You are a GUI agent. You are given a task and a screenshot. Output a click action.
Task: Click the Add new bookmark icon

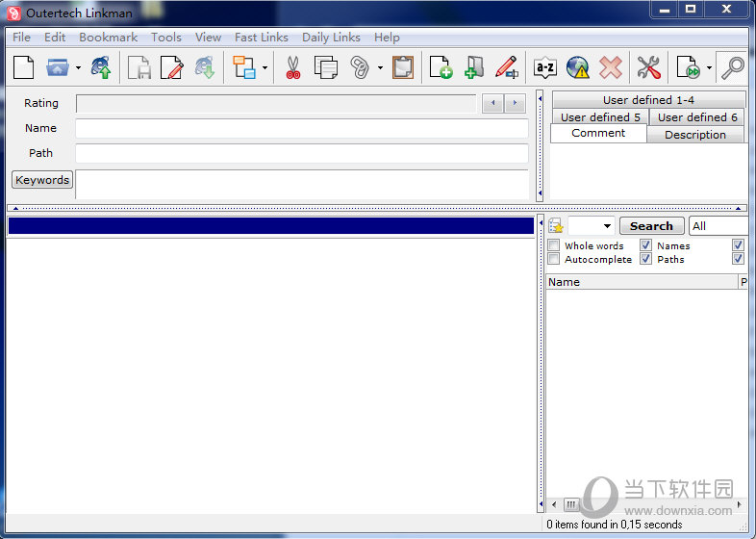coord(441,67)
